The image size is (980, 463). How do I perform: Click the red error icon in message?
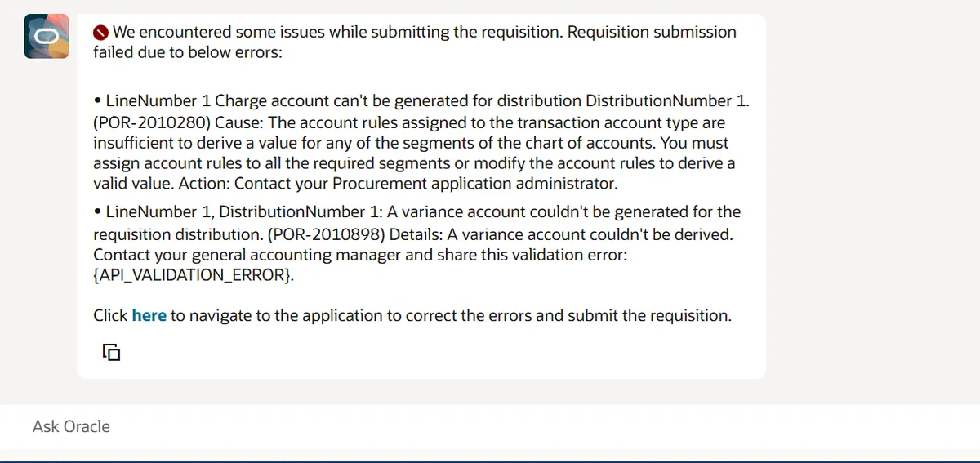[101, 33]
